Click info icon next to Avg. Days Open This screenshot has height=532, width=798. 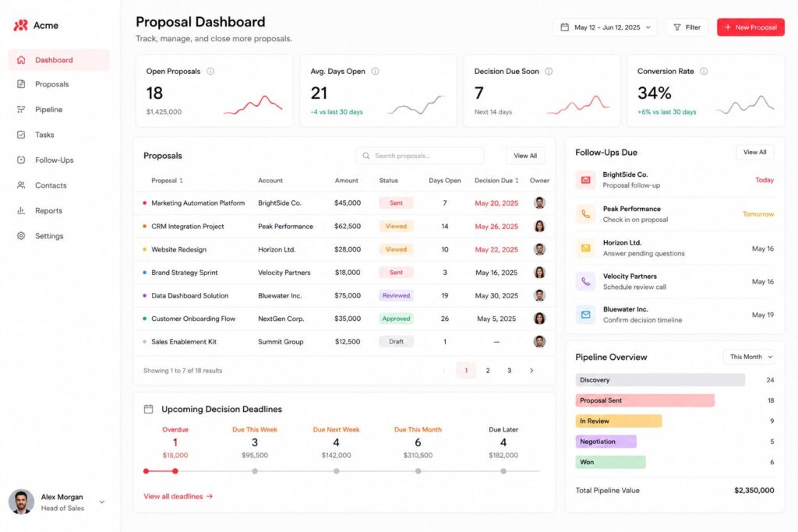(375, 71)
